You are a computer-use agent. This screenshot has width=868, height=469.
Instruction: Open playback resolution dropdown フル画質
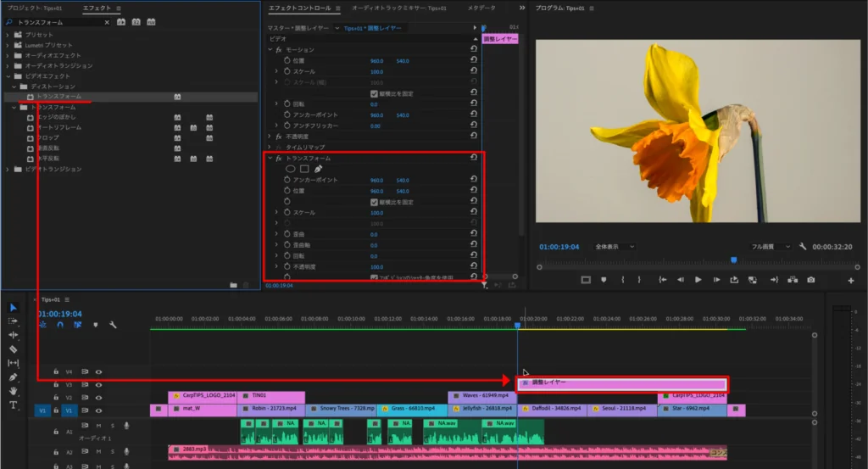pyautogui.click(x=771, y=247)
